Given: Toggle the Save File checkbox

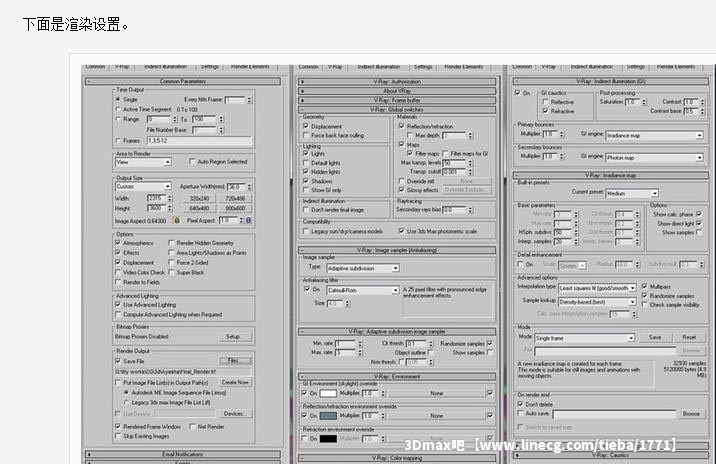Looking at the screenshot, I should point(118,361).
